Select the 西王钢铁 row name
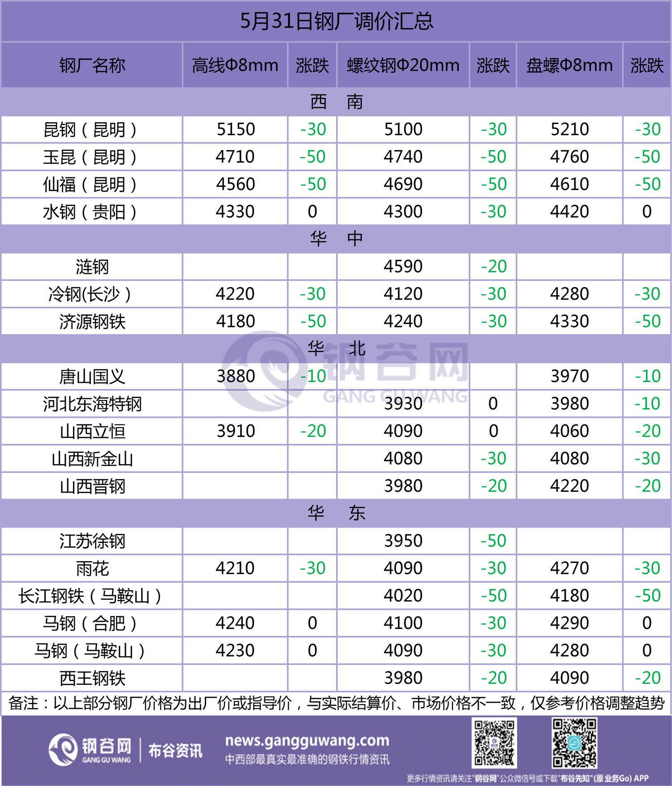 click(92, 678)
